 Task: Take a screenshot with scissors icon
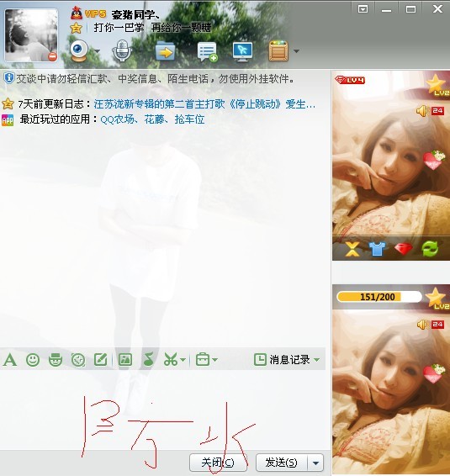171,360
